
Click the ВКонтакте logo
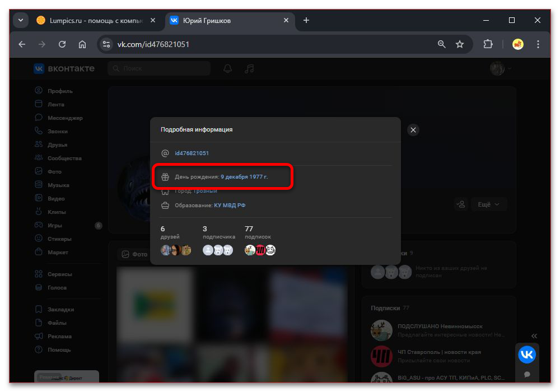coord(64,68)
